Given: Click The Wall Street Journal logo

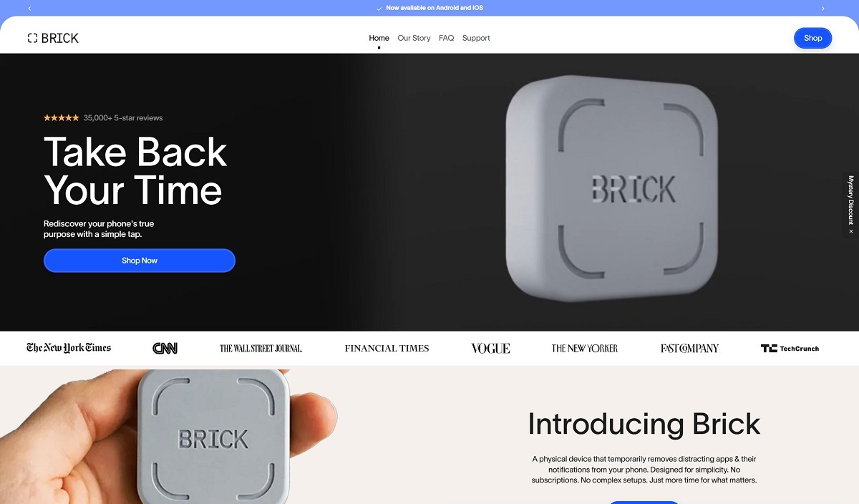Looking at the screenshot, I should [x=261, y=348].
